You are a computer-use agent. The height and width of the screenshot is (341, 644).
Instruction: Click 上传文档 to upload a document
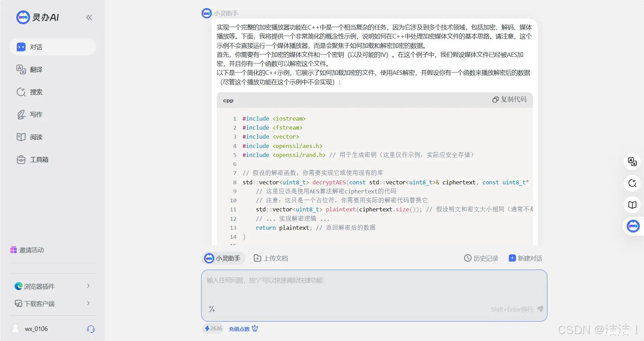point(271,258)
